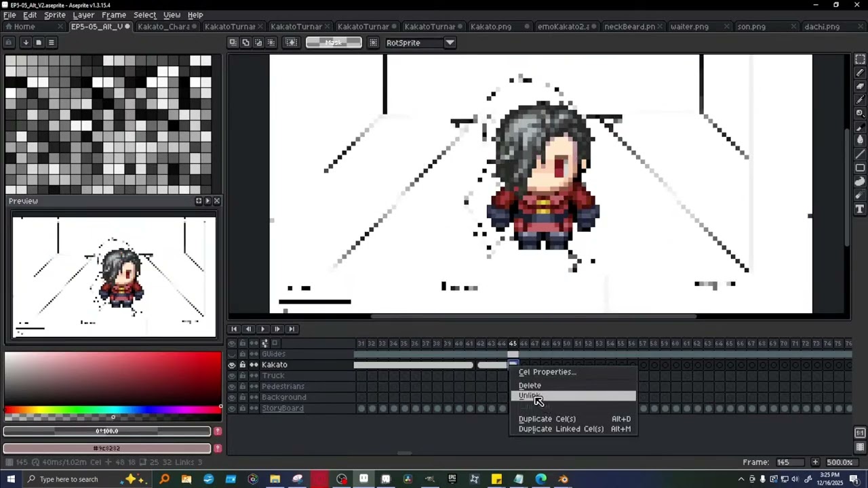Open the File menu
The height and width of the screenshot is (488, 868).
pyautogui.click(x=9, y=15)
